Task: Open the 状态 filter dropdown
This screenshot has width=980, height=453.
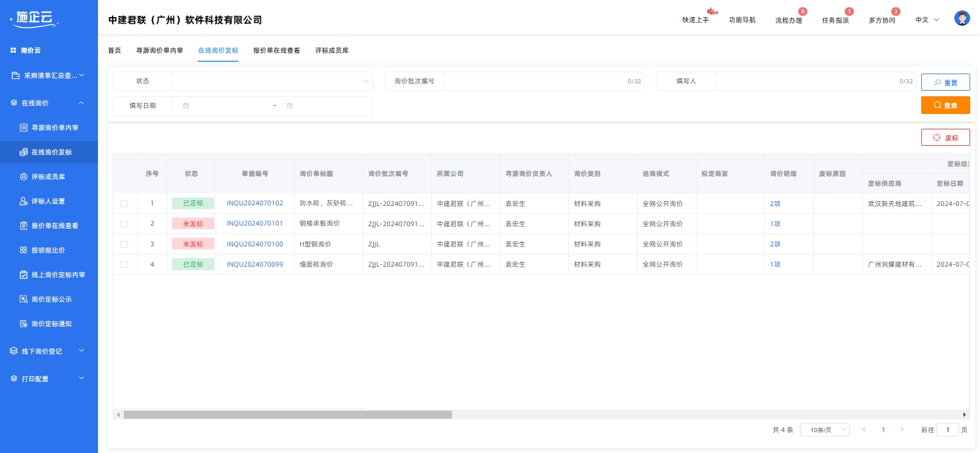Action: tap(272, 81)
